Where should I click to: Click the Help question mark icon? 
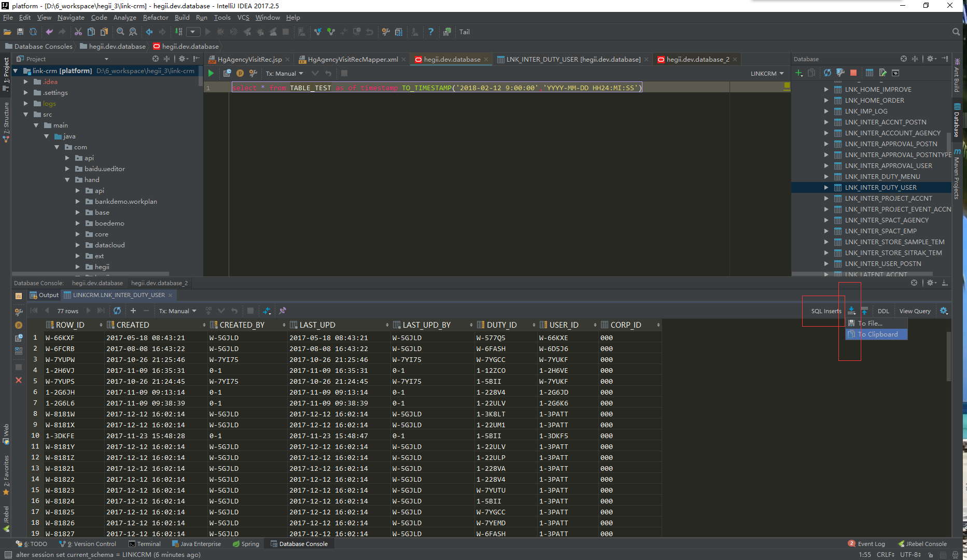[430, 32]
